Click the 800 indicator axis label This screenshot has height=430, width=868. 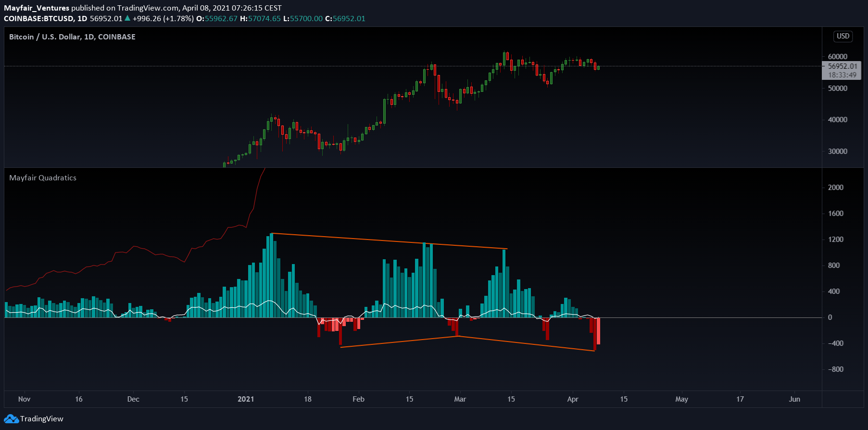pyautogui.click(x=833, y=266)
